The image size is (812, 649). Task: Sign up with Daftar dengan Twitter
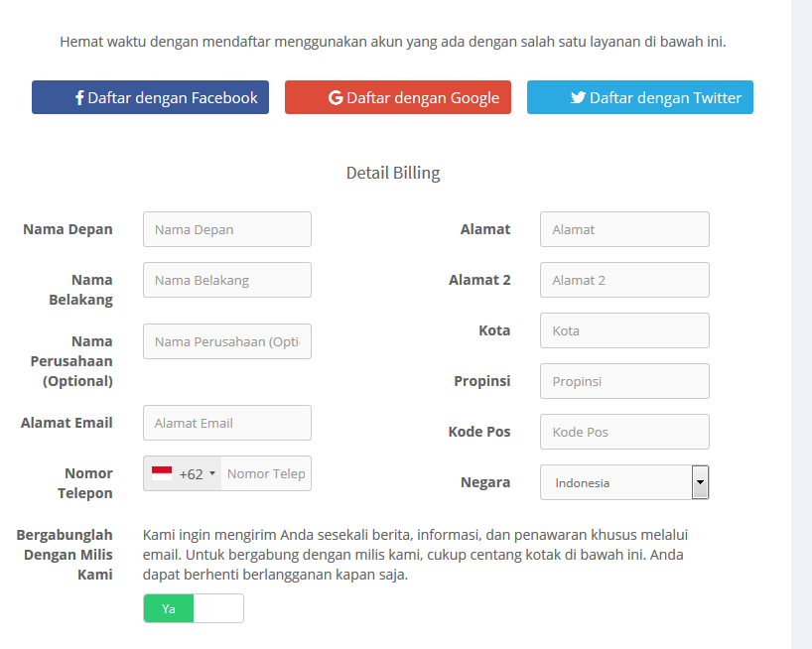[640, 97]
